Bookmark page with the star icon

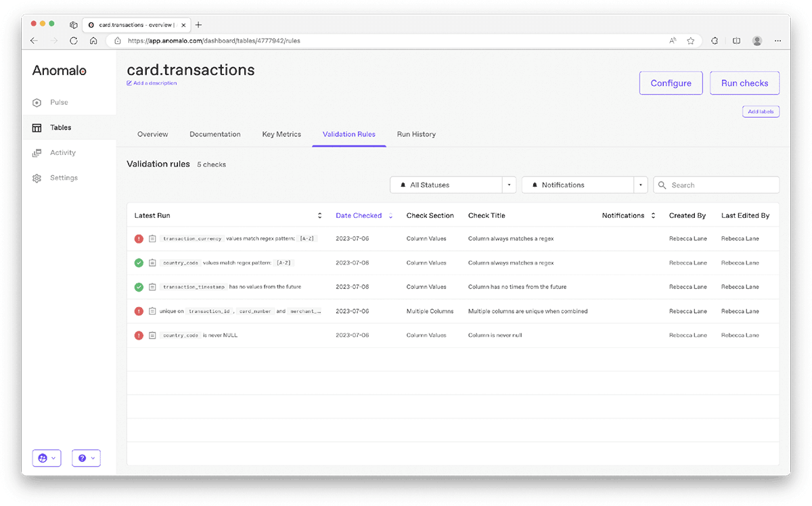tap(691, 41)
